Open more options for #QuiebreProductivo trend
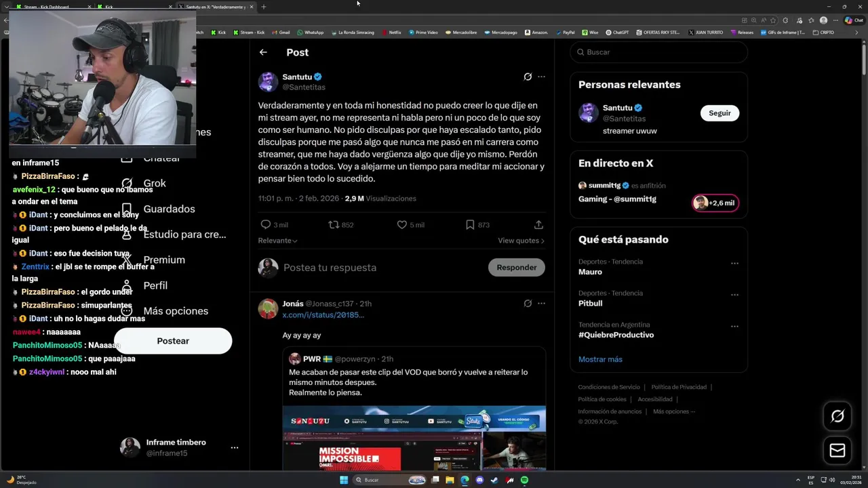Screen dimensions: 868x488 (x=734, y=327)
